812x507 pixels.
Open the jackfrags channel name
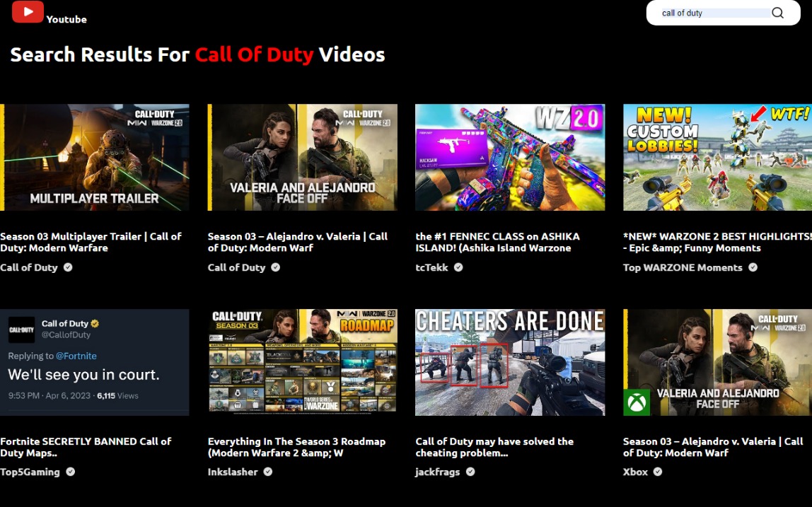(x=438, y=472)
